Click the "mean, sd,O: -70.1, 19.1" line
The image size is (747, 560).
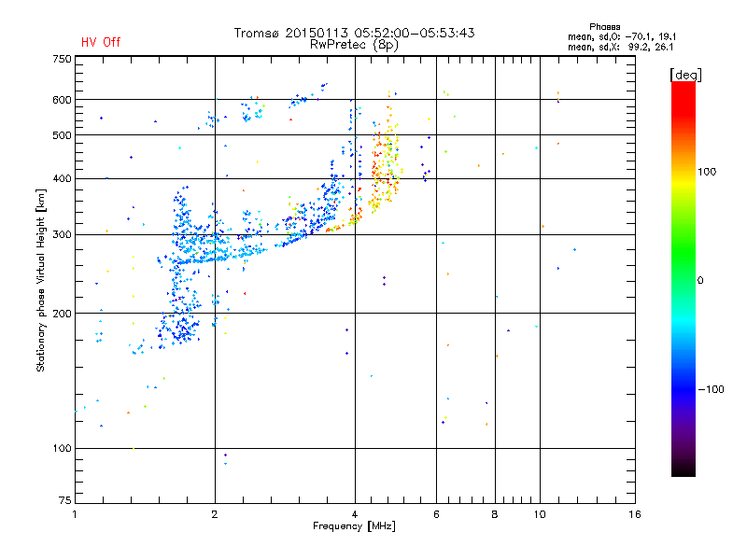click(x=615, y=36)
